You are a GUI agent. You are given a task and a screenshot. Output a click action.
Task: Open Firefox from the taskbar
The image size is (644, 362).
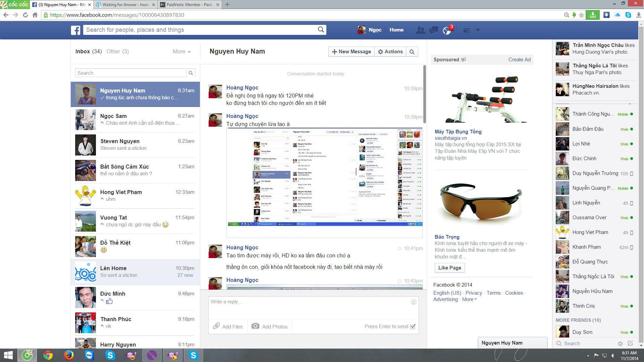point(68,355)
